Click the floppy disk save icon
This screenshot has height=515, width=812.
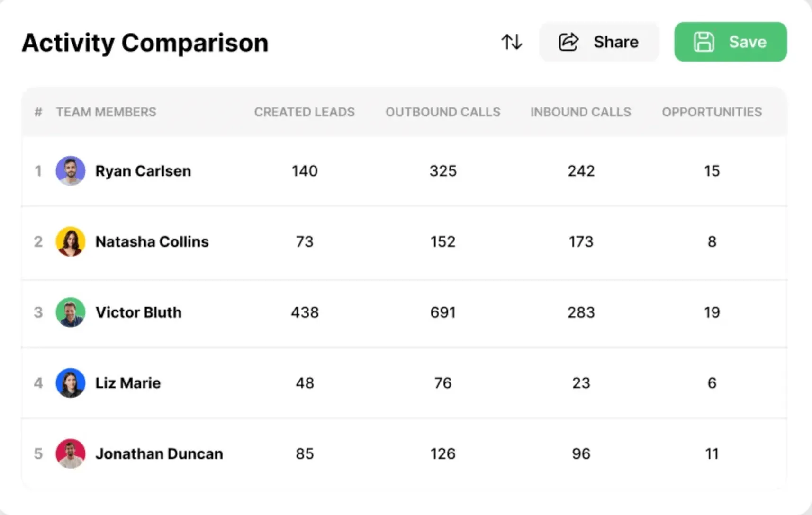click(x=704, y=42)
